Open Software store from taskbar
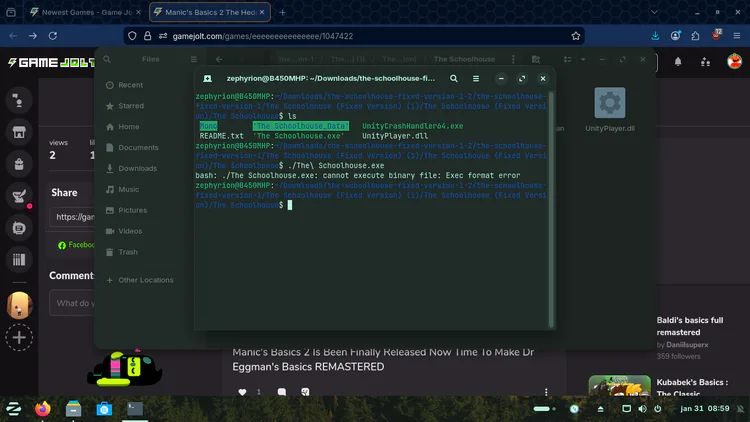This screenshot has height=422, width=750. 104,409
